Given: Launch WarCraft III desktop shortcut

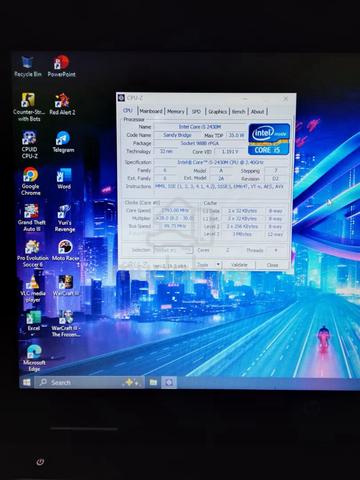Looking at the screenshot, I should tap(66, 286).
